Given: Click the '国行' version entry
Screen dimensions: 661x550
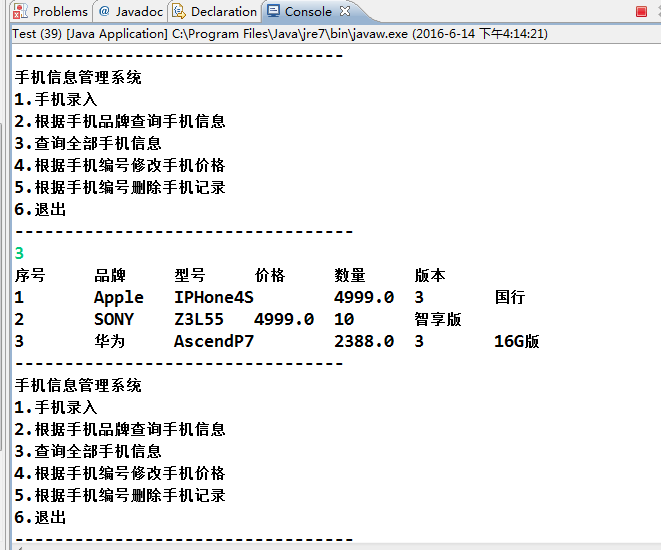Looking at the screenshot, I should pos(510,297).
